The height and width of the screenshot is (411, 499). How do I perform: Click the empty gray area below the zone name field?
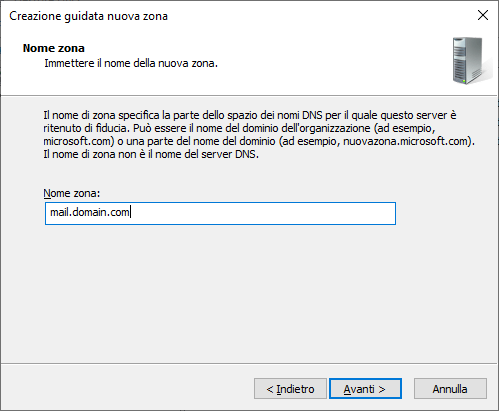coord(249,293)
